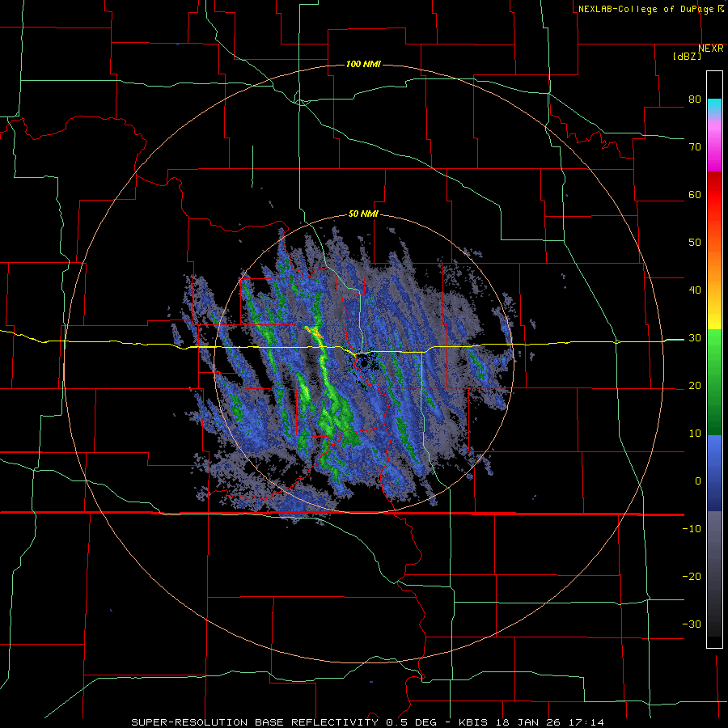
Task: Click the 50 NMI range ring label
Action: pyautogui.click(x=363, y=214)
